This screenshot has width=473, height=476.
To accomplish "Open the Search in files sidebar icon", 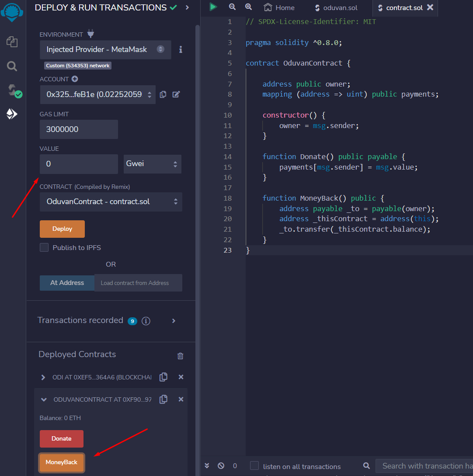I will tap(12, 66).
